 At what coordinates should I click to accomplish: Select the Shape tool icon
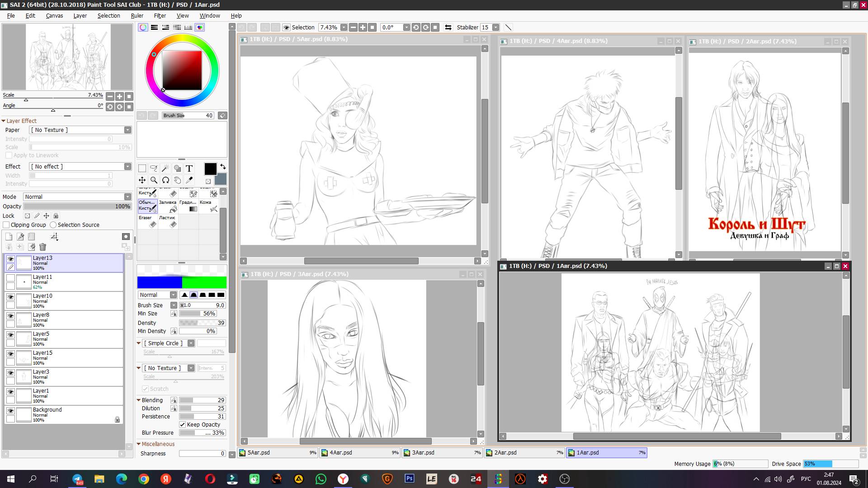[x=177, y=169]
